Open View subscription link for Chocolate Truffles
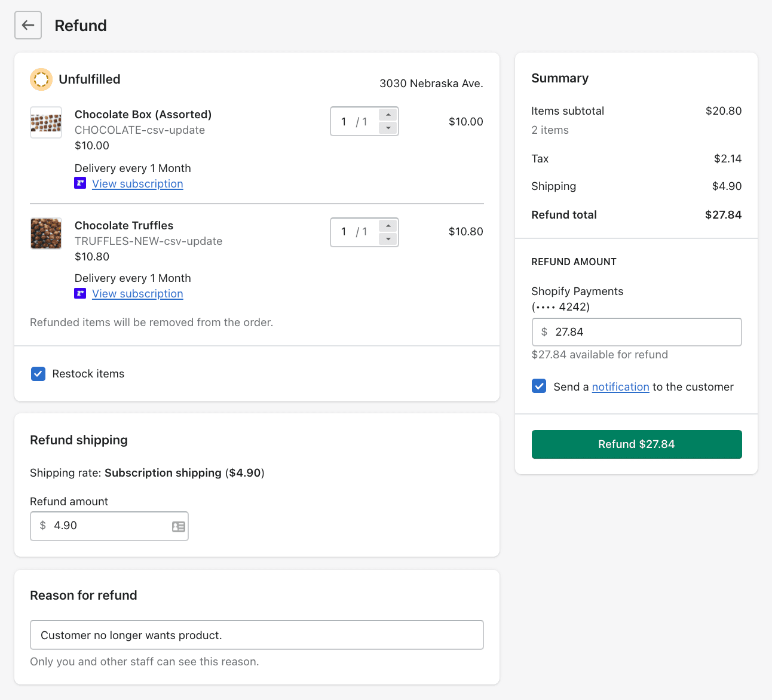Viewport: 772px width, 700px height. (x=137, y=294)
